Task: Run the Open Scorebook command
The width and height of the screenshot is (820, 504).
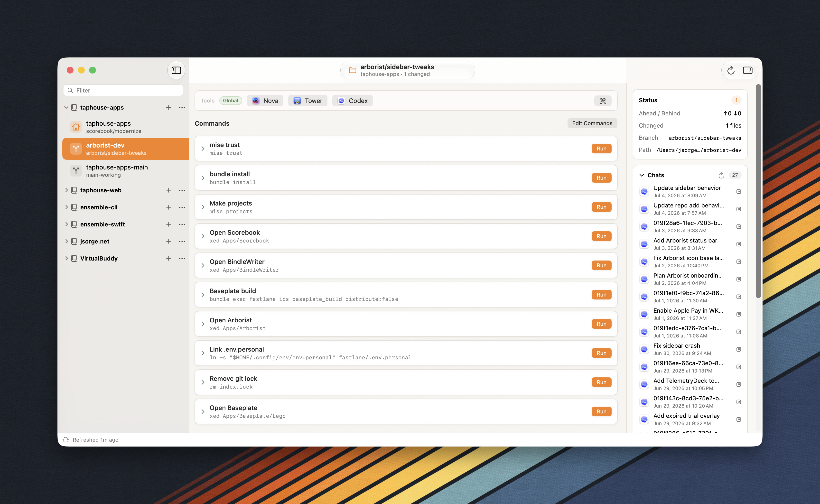Action: [x=601, y=236]
